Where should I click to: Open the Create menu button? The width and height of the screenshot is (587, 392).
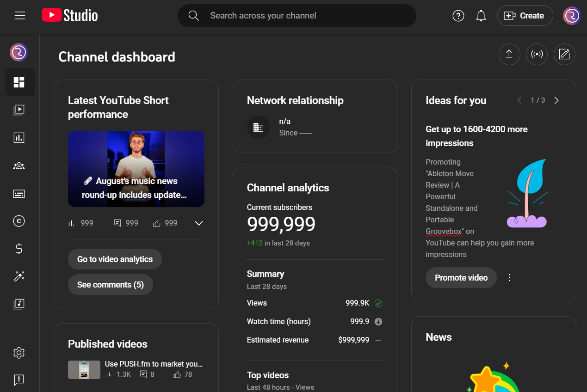pyautogui.click(x=525, y=16)
